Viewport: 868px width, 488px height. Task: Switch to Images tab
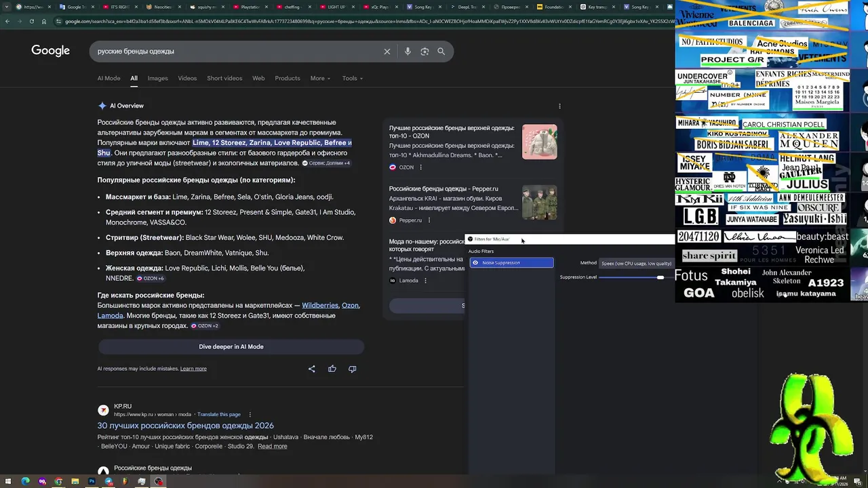[157, 78]
